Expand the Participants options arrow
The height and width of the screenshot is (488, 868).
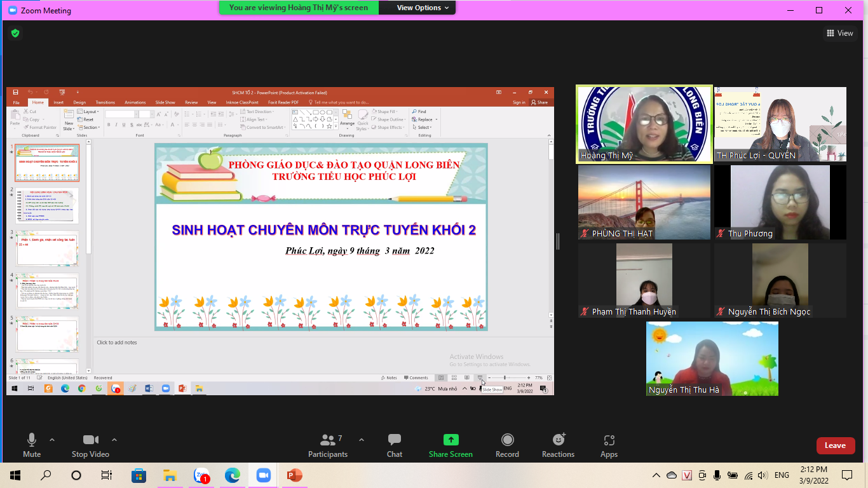[x=362, y=440]
